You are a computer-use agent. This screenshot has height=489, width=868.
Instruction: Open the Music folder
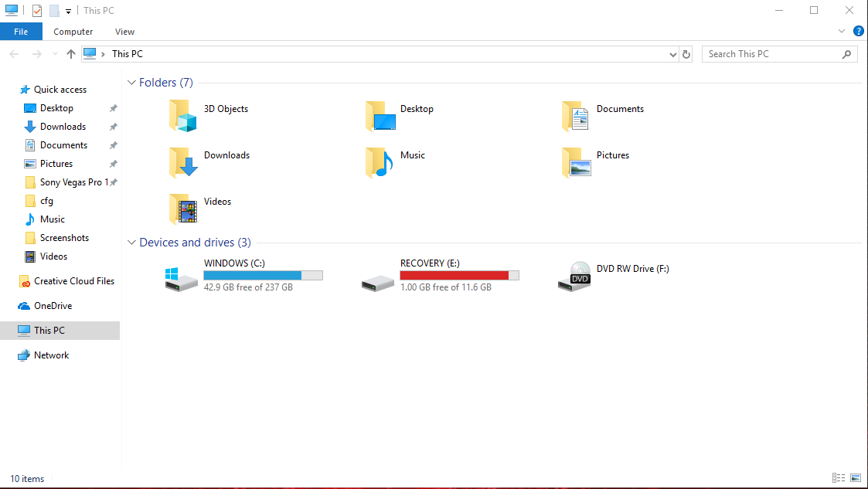(x=412, y=155)
